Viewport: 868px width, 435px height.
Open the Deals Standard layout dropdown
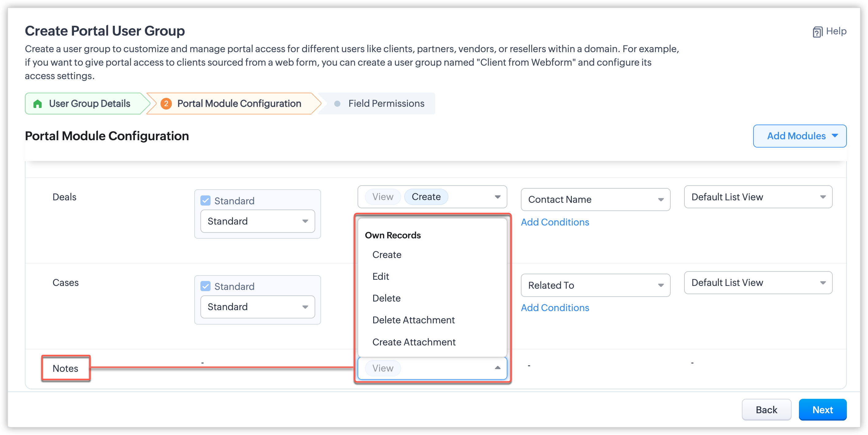tap(258, 221)
